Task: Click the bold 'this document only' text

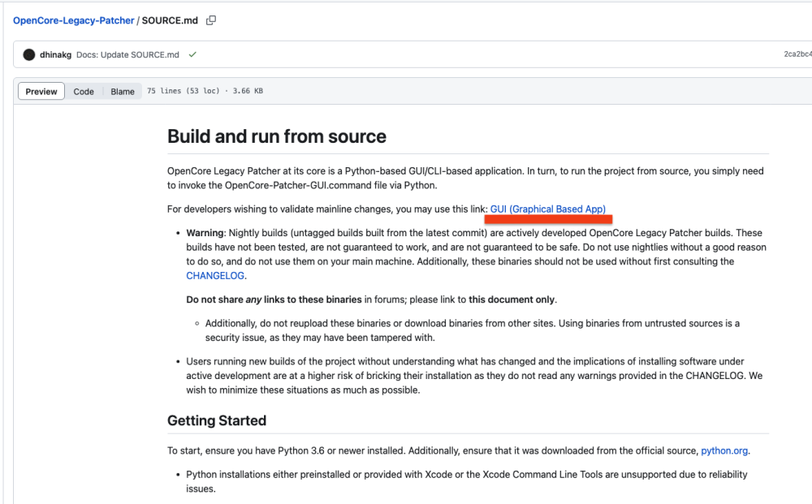Action: click(x=511, y=299)
